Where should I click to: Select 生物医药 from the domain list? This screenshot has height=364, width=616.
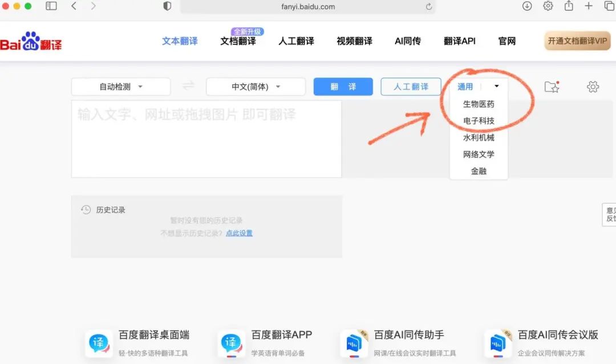(x=479, y=104)
